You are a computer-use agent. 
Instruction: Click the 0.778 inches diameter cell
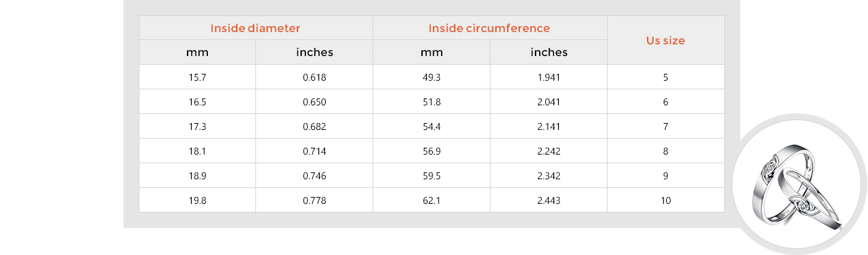[x=315, y=201]
